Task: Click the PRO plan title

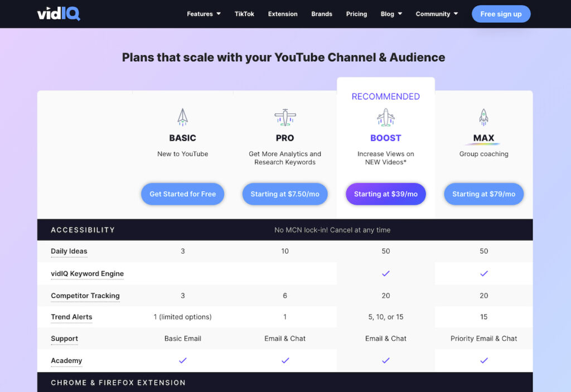Action: click(x=285, y=138)
